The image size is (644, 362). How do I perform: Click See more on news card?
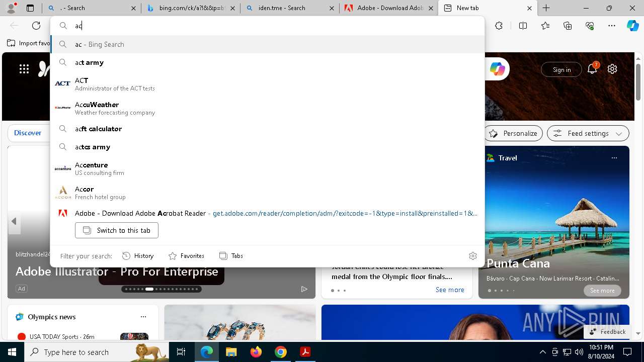coord(450,290)
